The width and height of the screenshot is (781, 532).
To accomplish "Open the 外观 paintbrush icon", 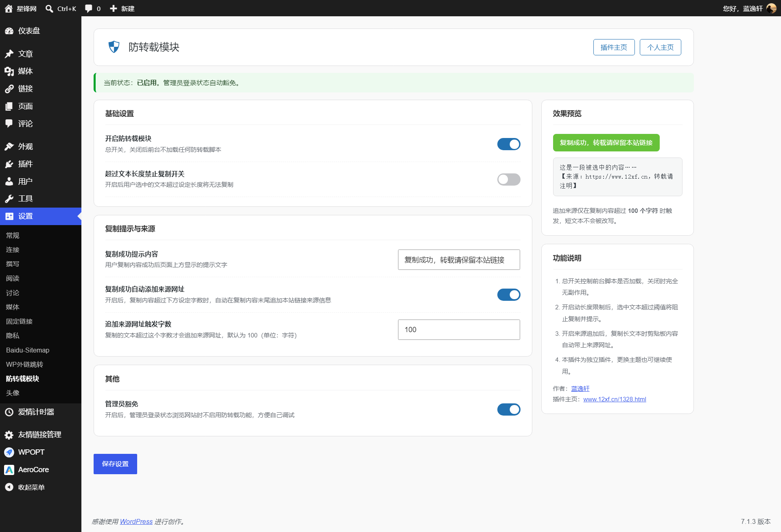I will click(9, 147).
